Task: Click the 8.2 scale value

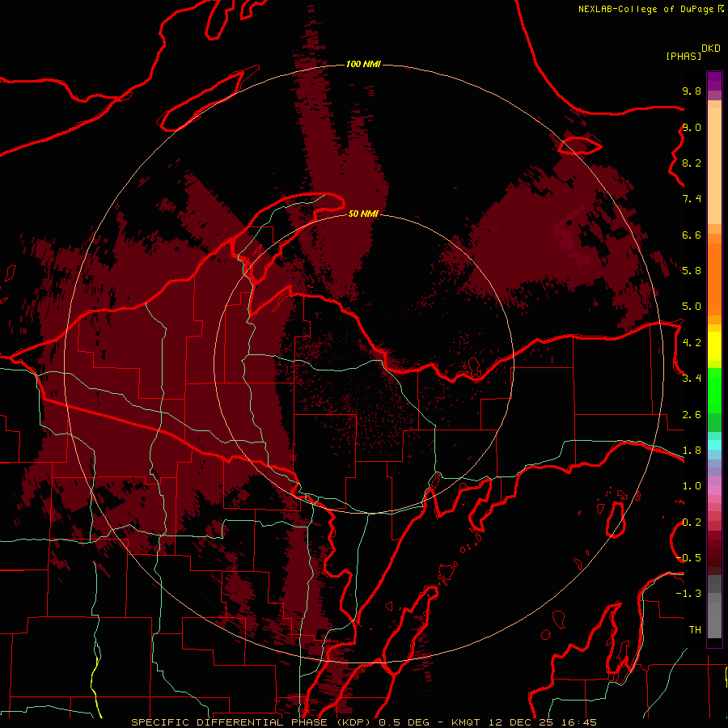Action: [x=692, y=163]
